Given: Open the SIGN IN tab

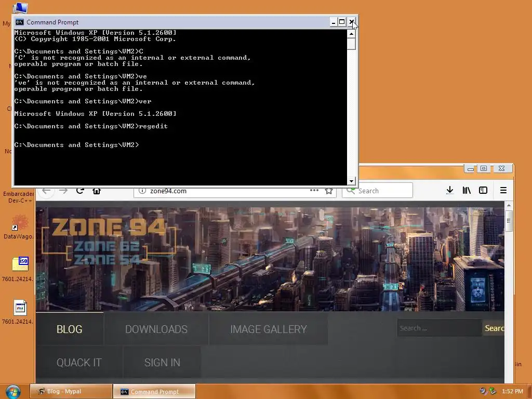Looking at the screenshot, I should point(162,362).
